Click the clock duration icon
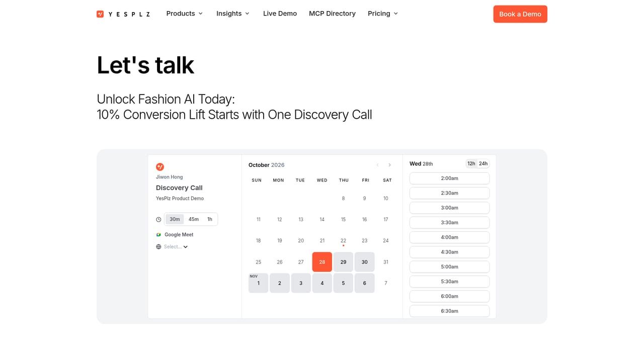This screenshot has height=362, width=644. (158, 219)
